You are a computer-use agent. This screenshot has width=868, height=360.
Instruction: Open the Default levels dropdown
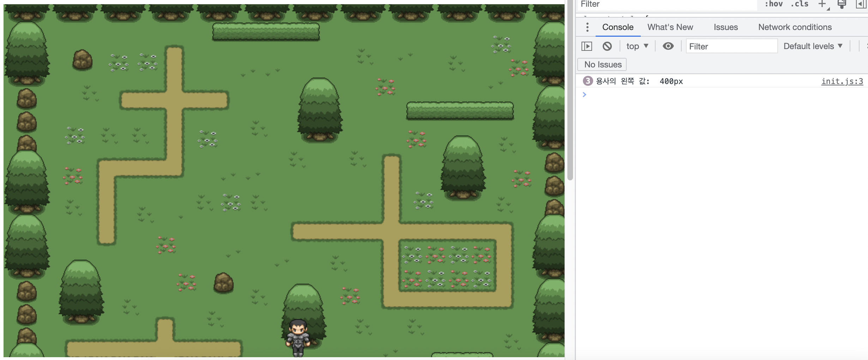coord(813,46)
